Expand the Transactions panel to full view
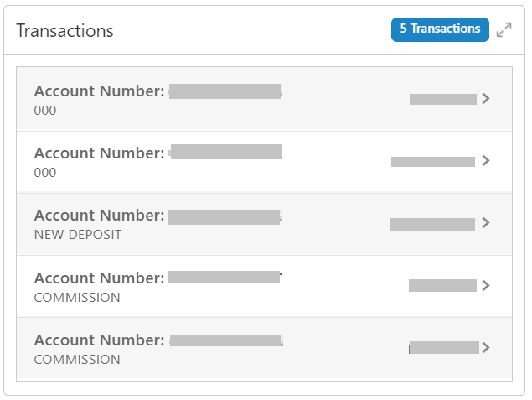This screenshot has height=400, width=532. click(x=504, y=30)
